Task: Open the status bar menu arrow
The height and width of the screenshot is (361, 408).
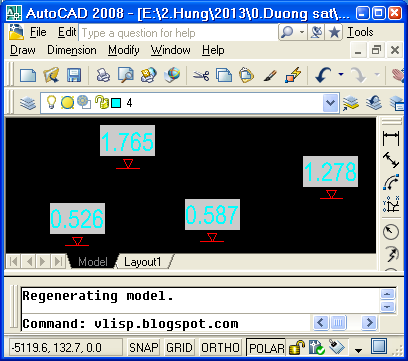Action: [x=358, y=350]
